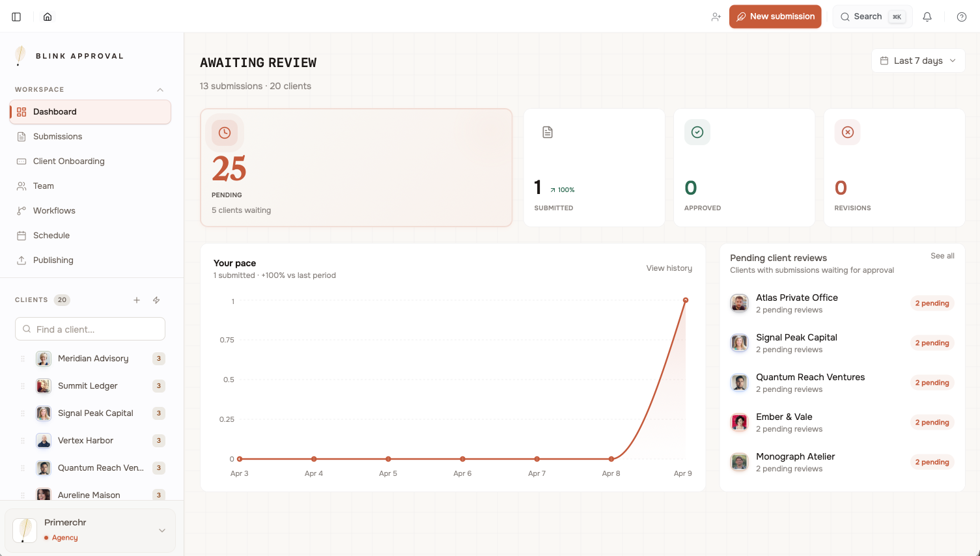Select Meridian Advisory in the clients list

tap(93, 359)
